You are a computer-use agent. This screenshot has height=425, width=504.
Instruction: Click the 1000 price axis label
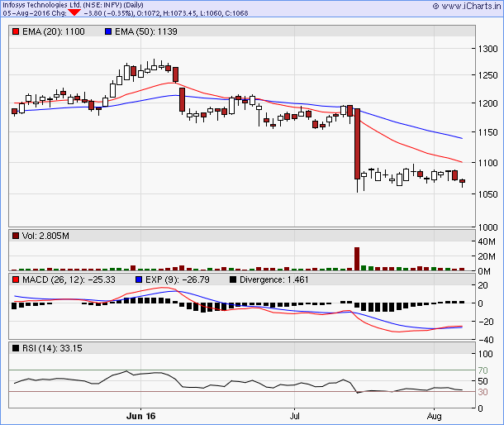[x=487, y=227]
